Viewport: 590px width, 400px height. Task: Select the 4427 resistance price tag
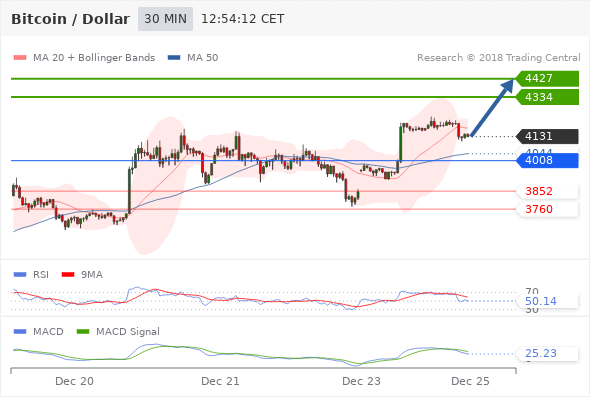pyautogui.click(x=547, y=79)
